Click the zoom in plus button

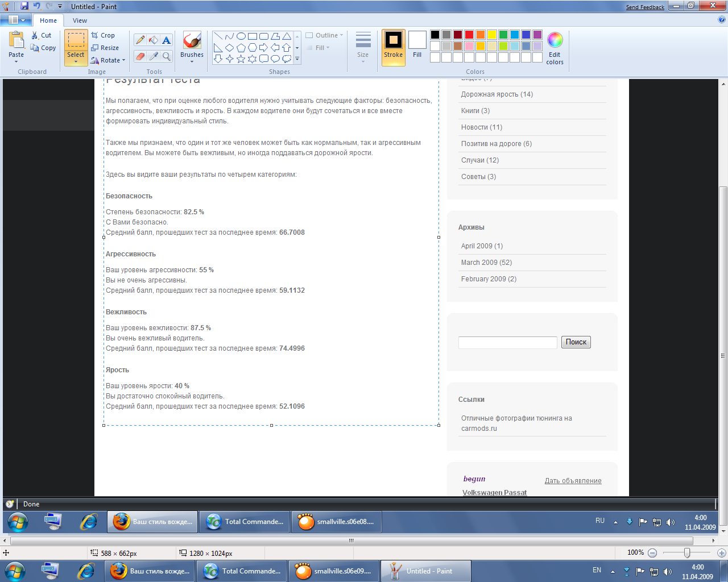point(721,552)
